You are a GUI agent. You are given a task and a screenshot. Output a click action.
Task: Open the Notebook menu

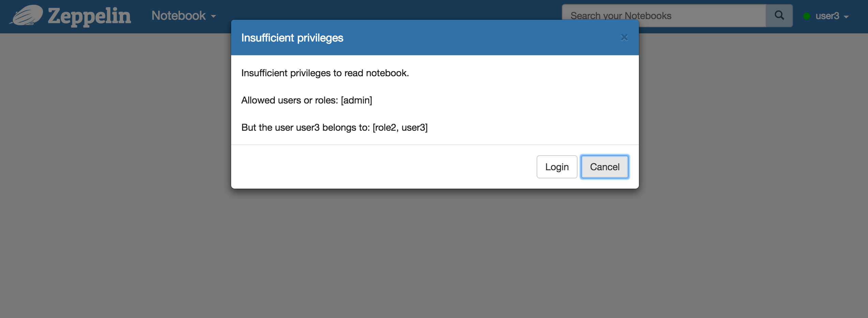179,16
